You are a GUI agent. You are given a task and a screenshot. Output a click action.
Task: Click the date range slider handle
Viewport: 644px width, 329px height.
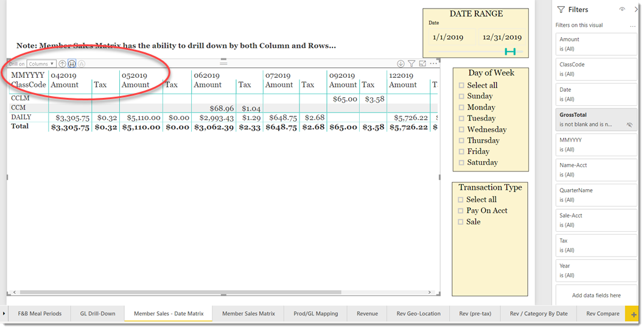(510, 51)
